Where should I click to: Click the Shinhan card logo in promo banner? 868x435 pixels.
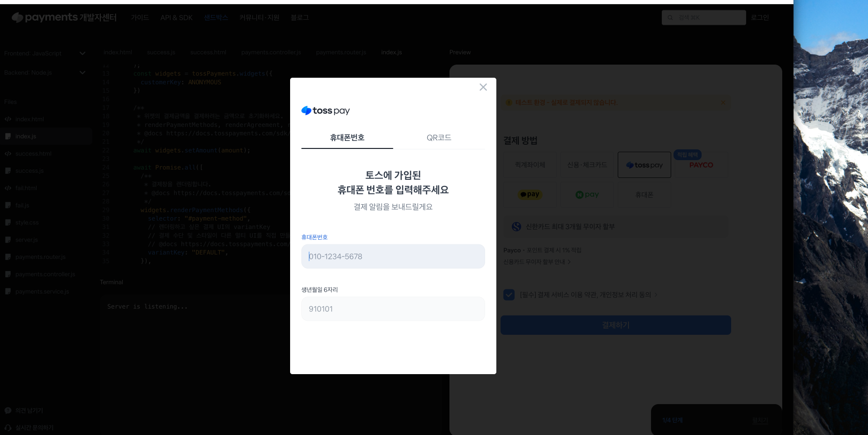click(x=516, y=227)
